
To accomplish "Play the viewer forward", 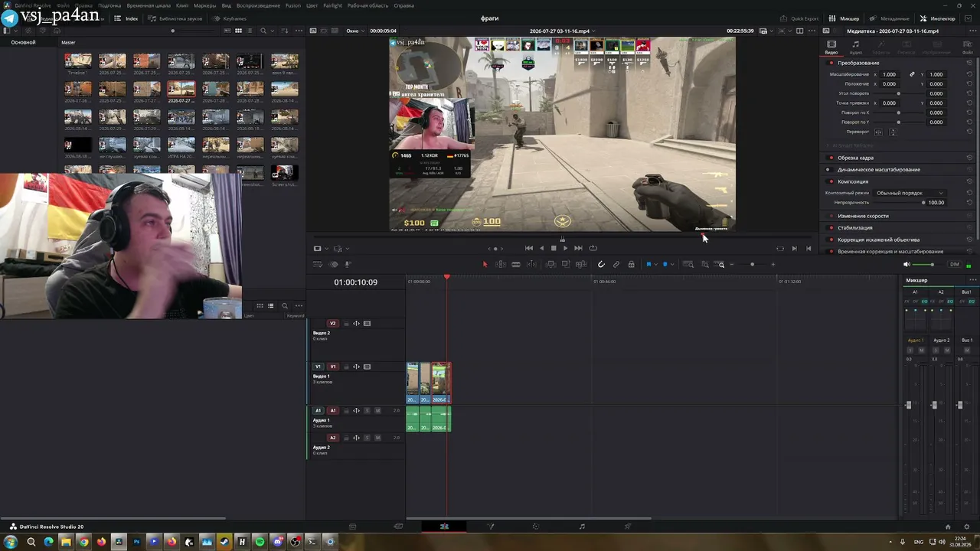I will point(566,248).
